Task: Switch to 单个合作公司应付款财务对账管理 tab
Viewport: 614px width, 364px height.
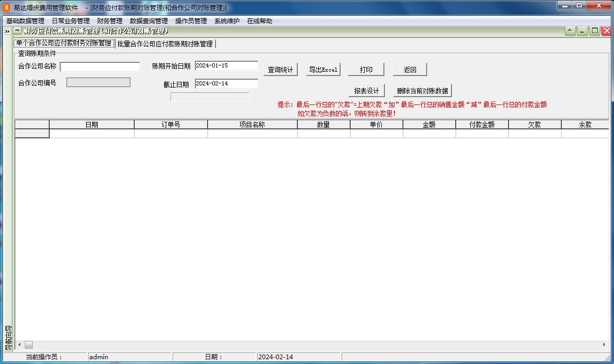Action: [64, 43]
